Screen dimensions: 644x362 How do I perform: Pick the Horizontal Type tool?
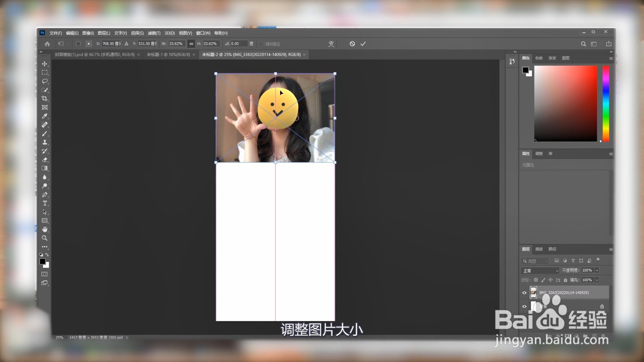click(x=45, y=203)
